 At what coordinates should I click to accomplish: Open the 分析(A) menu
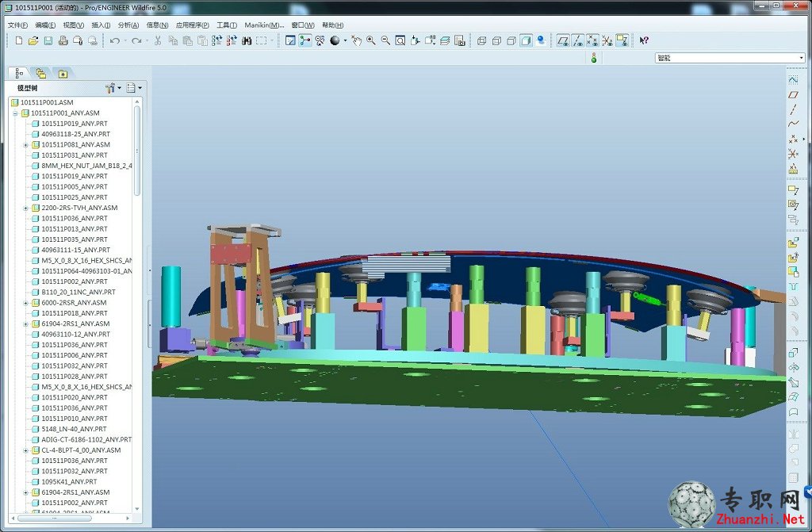pyautogui.click(x=128, y=25)
